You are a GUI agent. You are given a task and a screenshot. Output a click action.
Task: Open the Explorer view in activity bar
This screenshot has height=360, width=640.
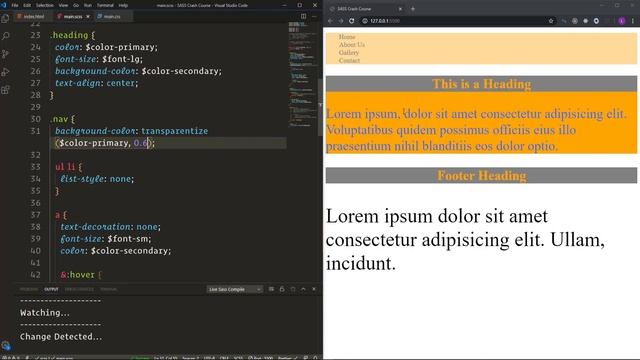click(x=5, y=18)
